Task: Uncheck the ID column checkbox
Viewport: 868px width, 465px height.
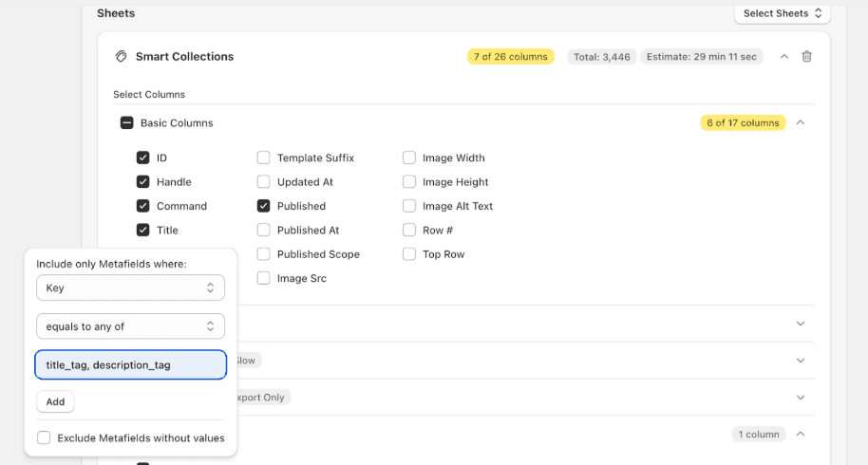Action: (x=142, y=158)
